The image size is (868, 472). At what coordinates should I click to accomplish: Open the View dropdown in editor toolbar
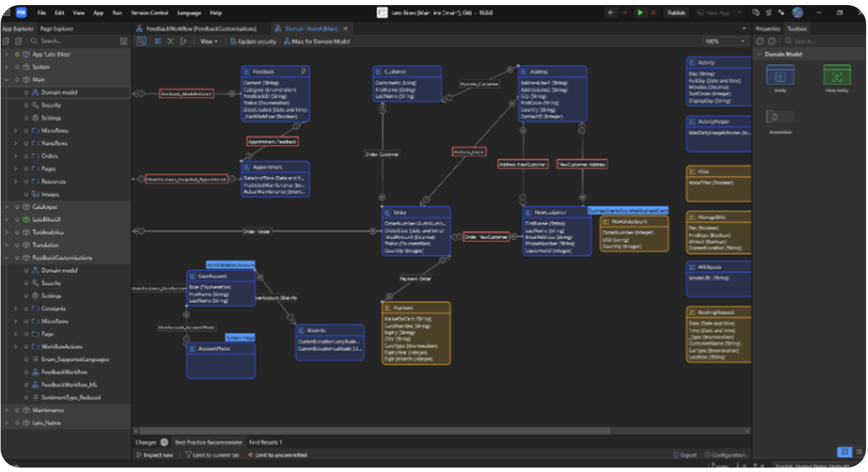pyautogui.click(x=209, y=40)
